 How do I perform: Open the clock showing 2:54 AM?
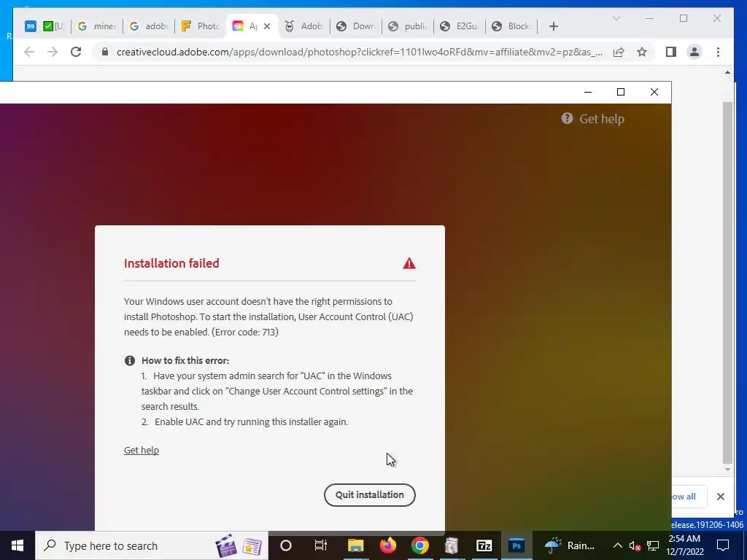click(x=684, y=545)
